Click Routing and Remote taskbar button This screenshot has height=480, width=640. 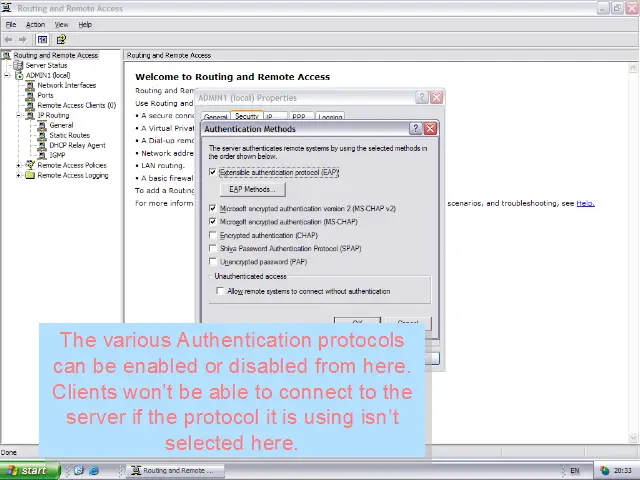coord(175,471)
